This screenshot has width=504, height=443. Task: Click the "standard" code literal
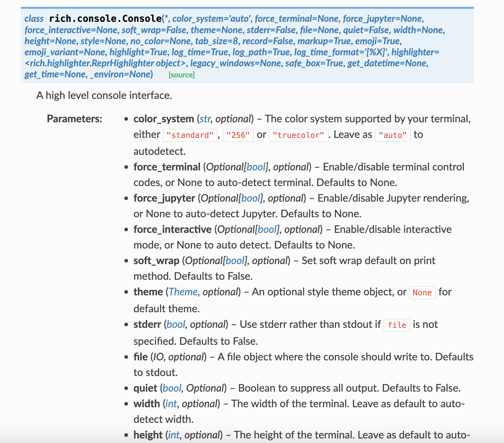[190, 135]
